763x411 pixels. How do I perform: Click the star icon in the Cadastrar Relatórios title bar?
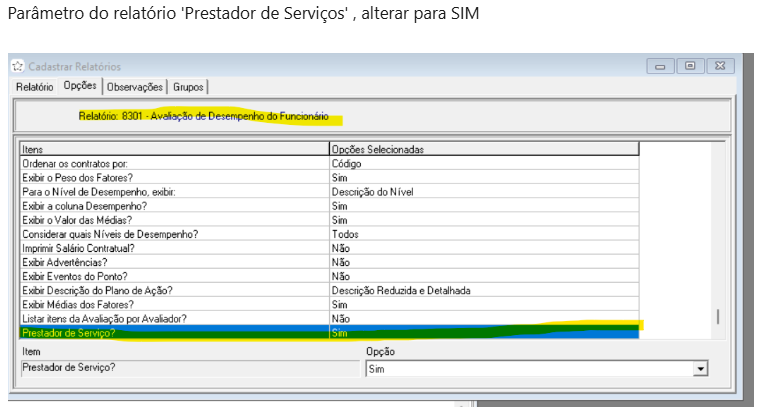click(17, 66)
